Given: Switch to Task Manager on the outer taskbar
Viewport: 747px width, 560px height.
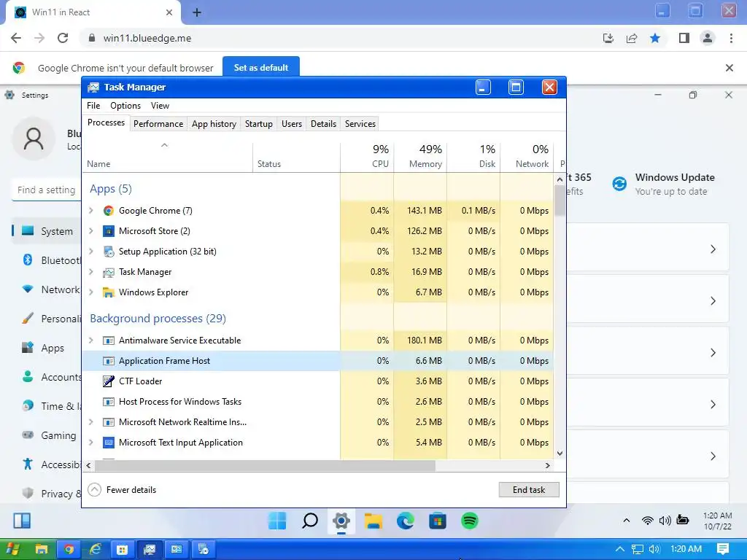Looking at the screenshot, I should pos(150,550).
